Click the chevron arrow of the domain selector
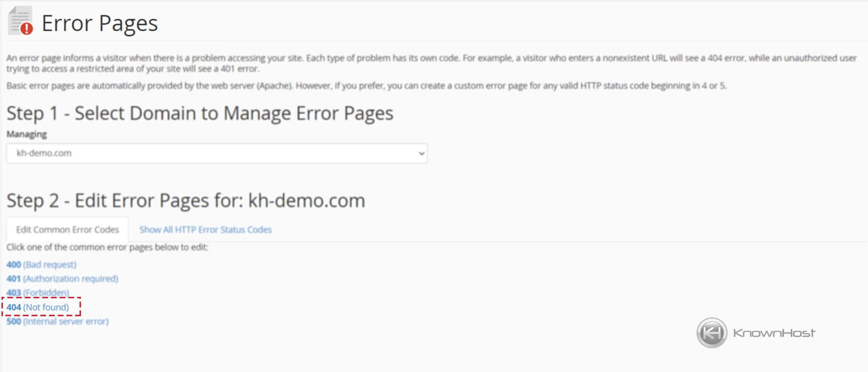 [x=420, y=153]
